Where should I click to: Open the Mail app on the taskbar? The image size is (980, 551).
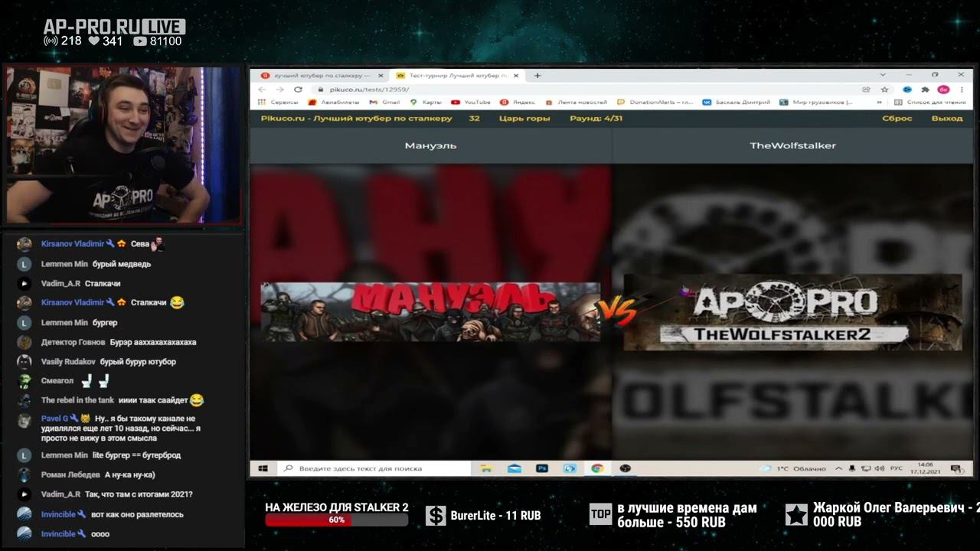click(x=514, y=468)
